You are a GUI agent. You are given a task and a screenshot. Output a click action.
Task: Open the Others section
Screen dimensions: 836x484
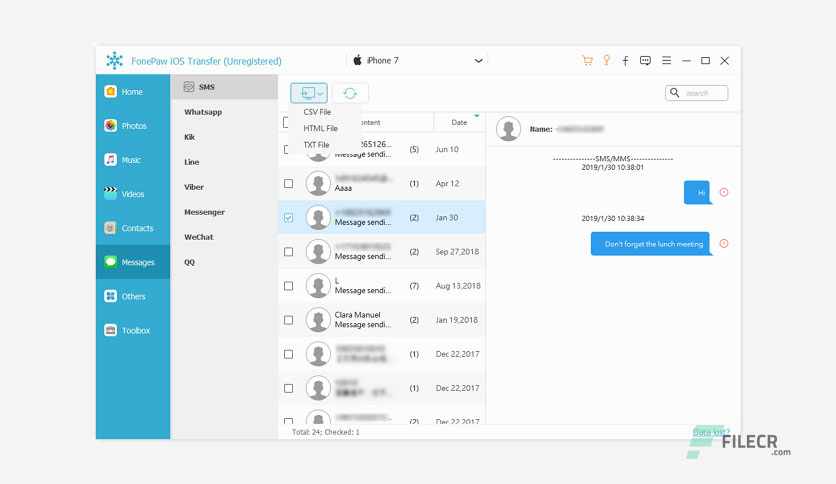click(x=133, y=296)
